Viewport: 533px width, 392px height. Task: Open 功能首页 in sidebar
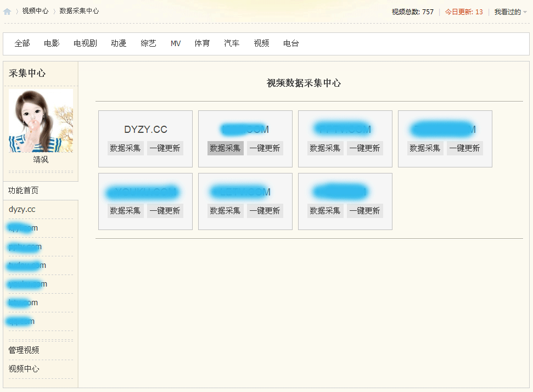tap(24, 191)
